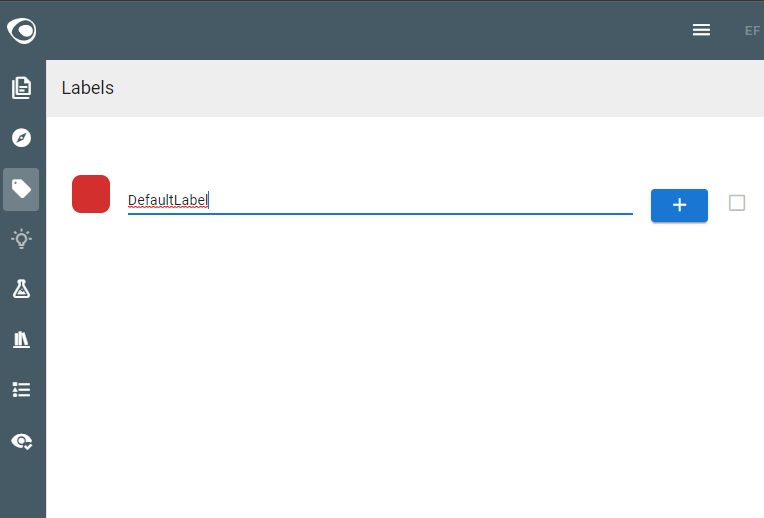
Task: Open the lightbulb insights section
Action: click(x=21, y=239)
